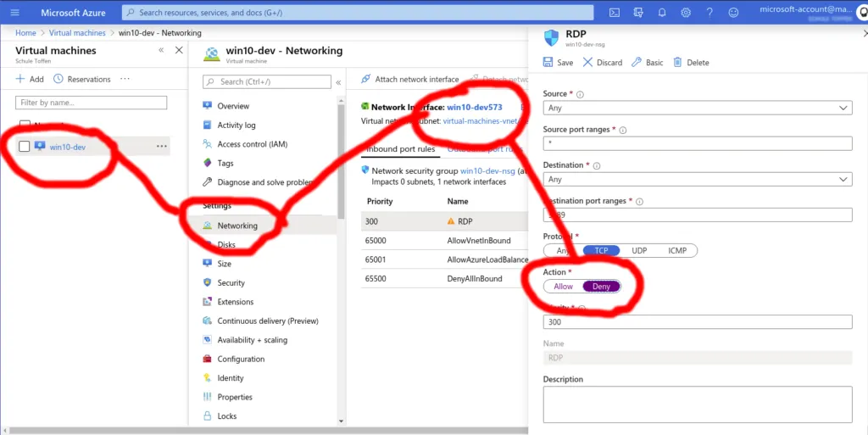Click the resource menu Search (Ctrl+/) box
868x435 pixels.
tap(267, 81)
